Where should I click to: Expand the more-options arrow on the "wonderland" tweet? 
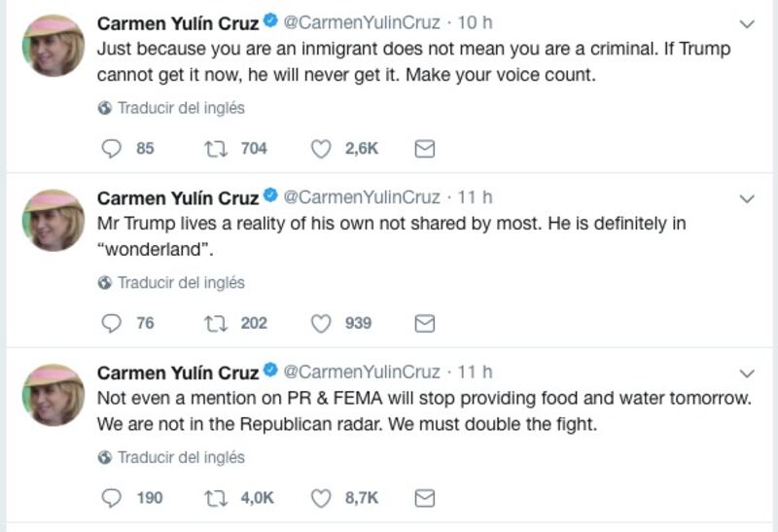point(747,198)
